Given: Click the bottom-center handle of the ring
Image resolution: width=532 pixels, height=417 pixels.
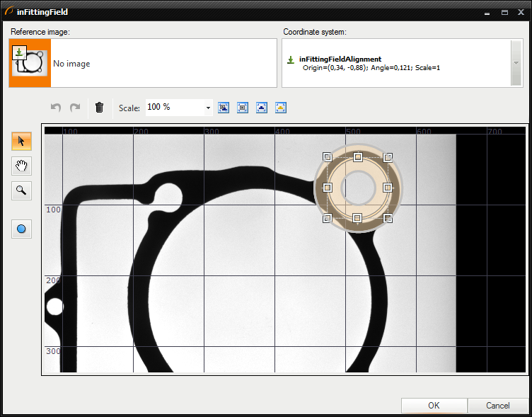Looking at the screenshot, I should 357,217.
